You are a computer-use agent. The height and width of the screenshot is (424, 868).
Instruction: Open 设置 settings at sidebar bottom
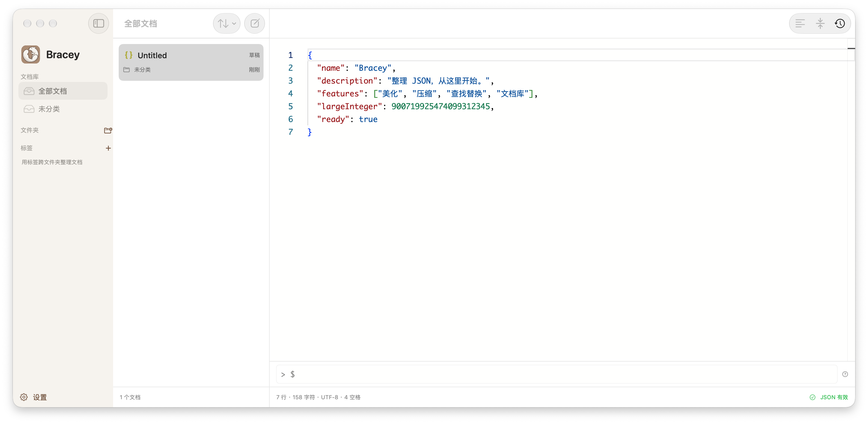34,397
